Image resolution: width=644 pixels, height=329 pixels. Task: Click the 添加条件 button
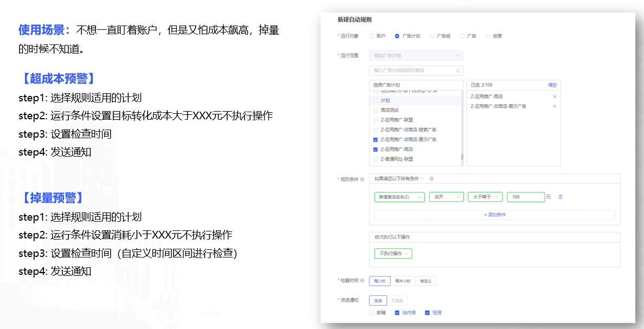click(x=494, y=215)
